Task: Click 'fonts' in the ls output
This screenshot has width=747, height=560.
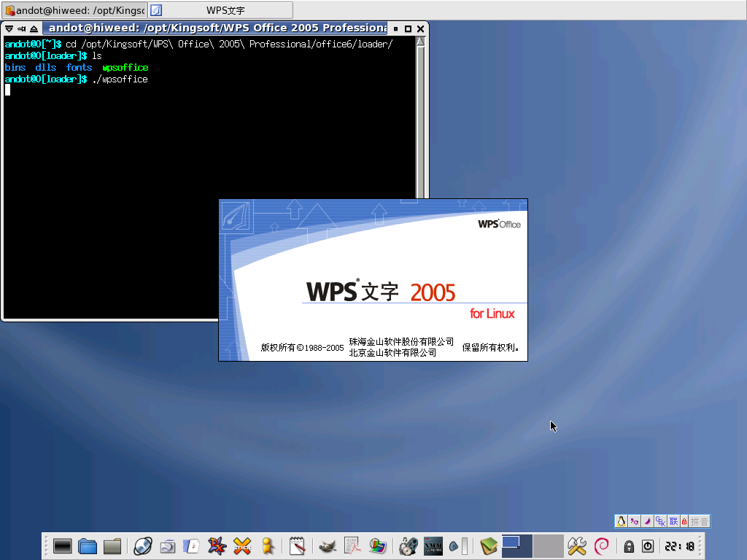Action: 79,68
